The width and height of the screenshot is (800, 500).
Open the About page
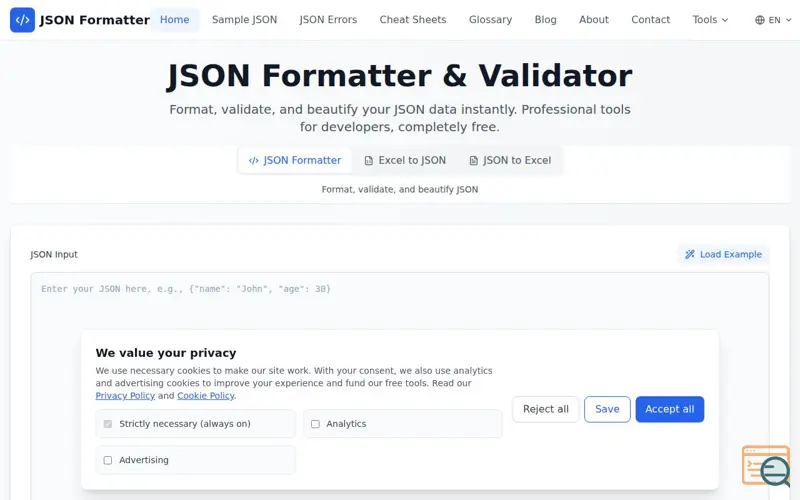coord(594,20)
